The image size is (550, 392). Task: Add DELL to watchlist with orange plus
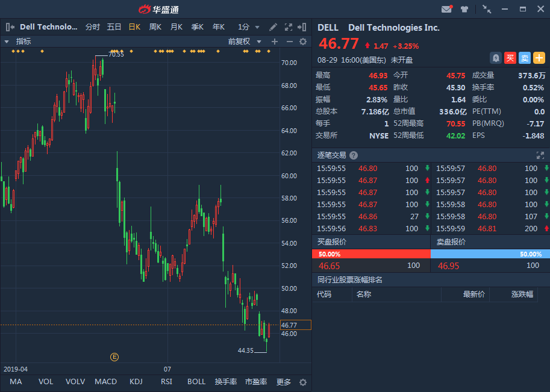[x=539, y=58]
